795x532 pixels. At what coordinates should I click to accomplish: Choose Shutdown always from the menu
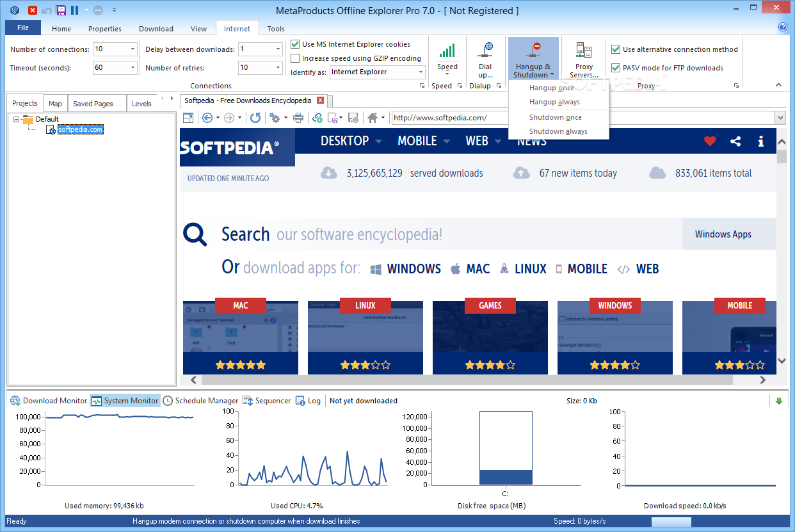click(x=558, y=131)
